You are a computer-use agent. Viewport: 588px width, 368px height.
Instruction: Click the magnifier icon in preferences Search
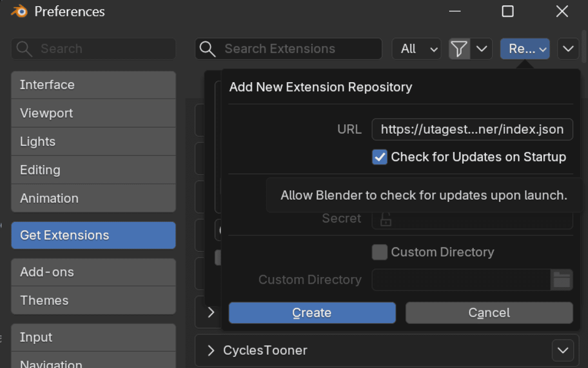click(x=24, y=49)
